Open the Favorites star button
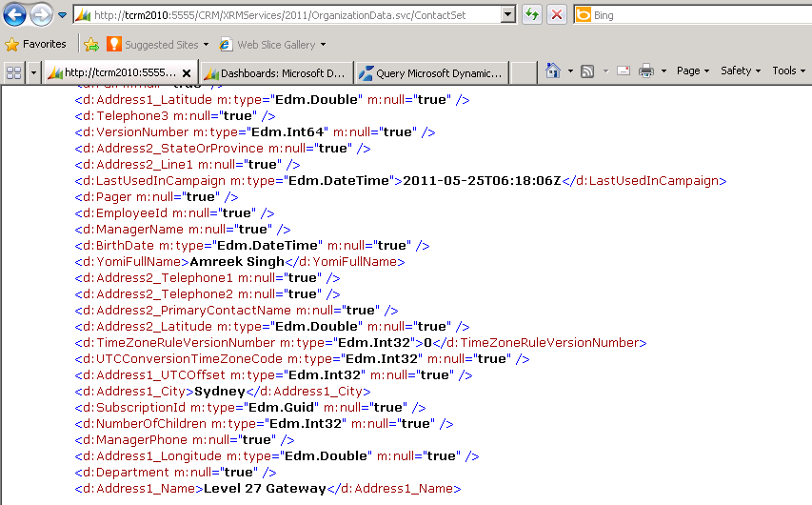Image resolution: width=812 pixels, height=505 pixels. (36, 44)
